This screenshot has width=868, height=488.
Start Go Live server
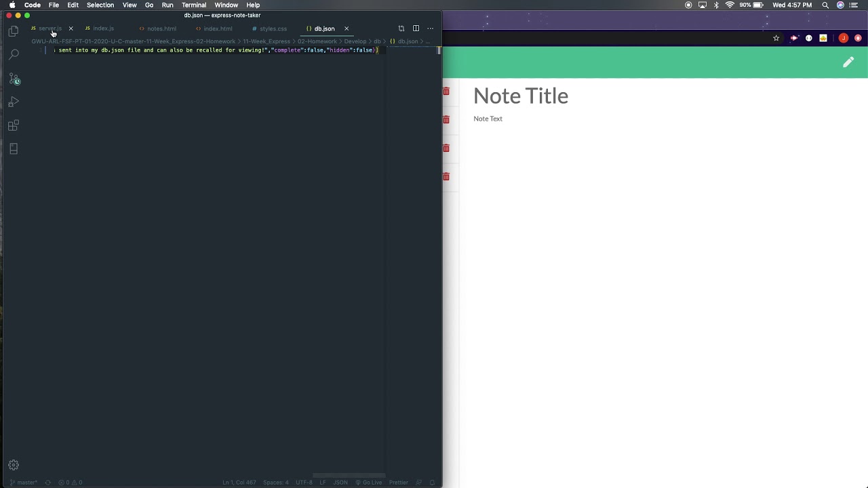(369, 483)
